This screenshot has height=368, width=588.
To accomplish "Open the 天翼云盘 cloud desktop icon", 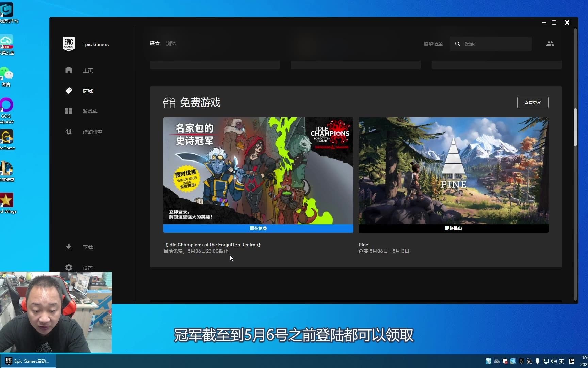I will [6, 42].
